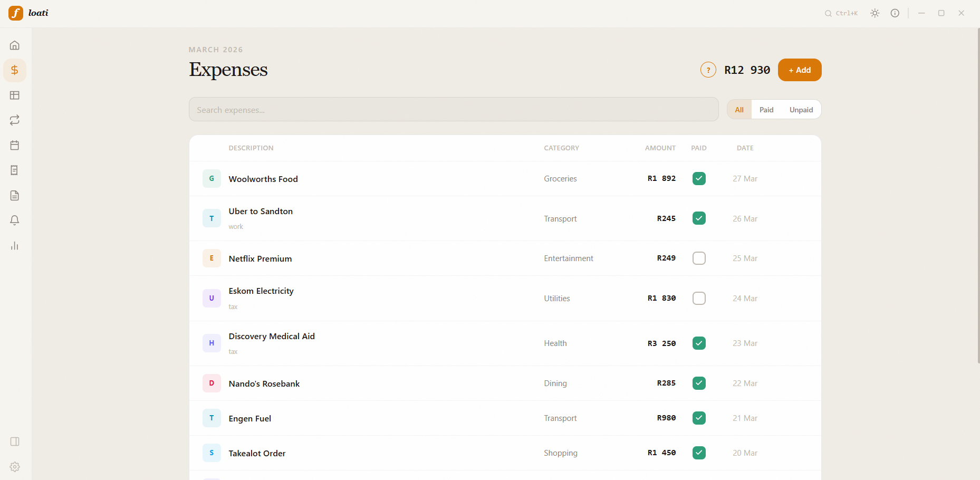Open the Home dashboard icon in sidebar
Image resolution: width=980 pixels, height=480 pixels.
point(15,45)
